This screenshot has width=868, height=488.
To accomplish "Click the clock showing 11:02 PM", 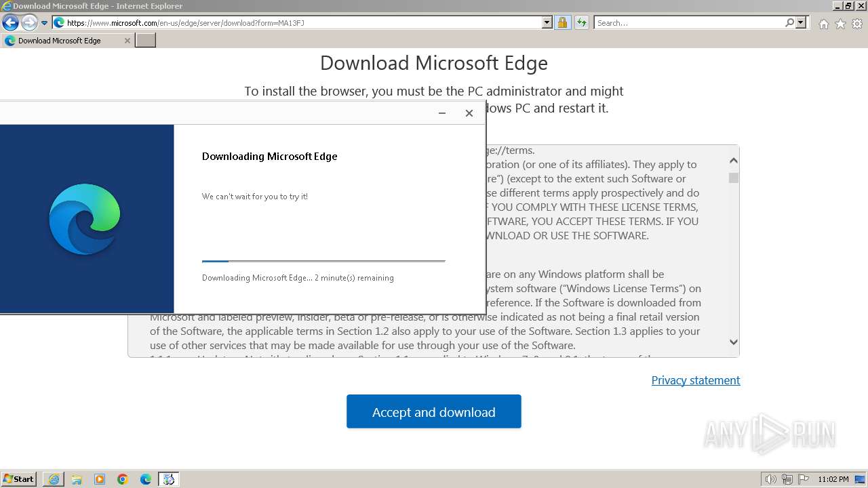I will click(833, 479).
